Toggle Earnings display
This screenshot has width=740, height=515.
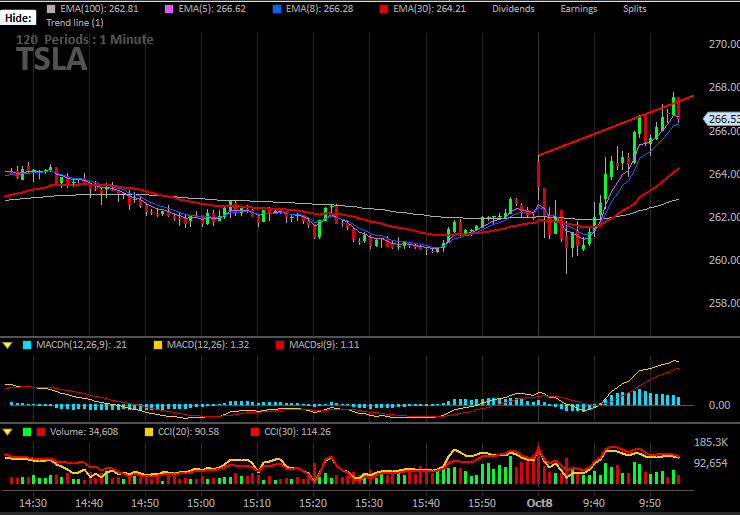tap(579, 9)
